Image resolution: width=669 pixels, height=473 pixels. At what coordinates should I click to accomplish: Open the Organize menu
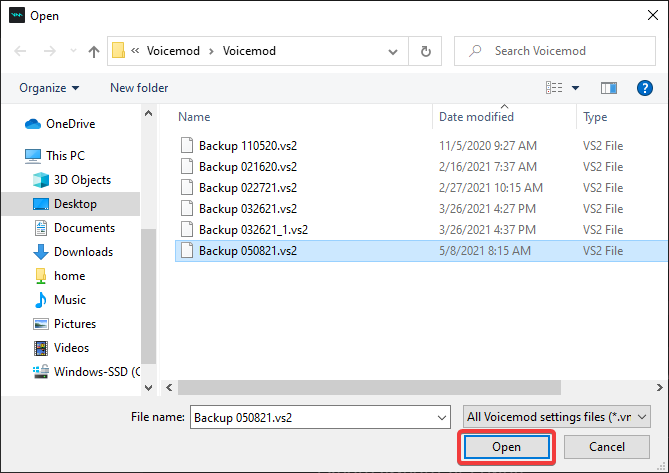49,88
